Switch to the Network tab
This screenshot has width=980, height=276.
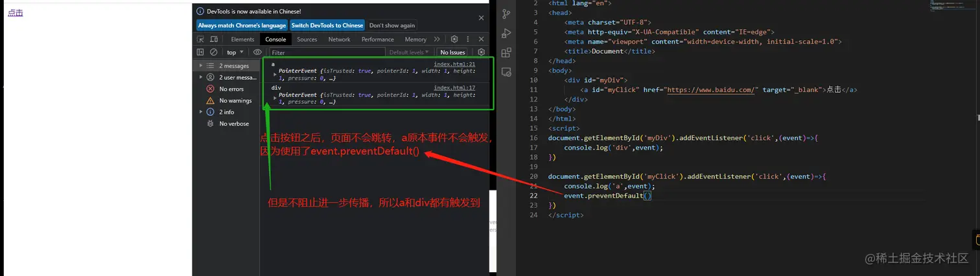pyautogui.click(x=339, y=40)
